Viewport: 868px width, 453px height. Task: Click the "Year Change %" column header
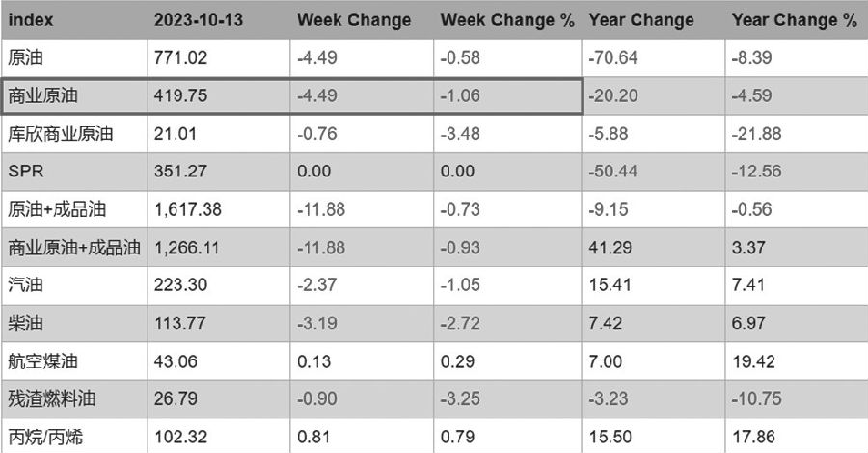pos(794,20)
